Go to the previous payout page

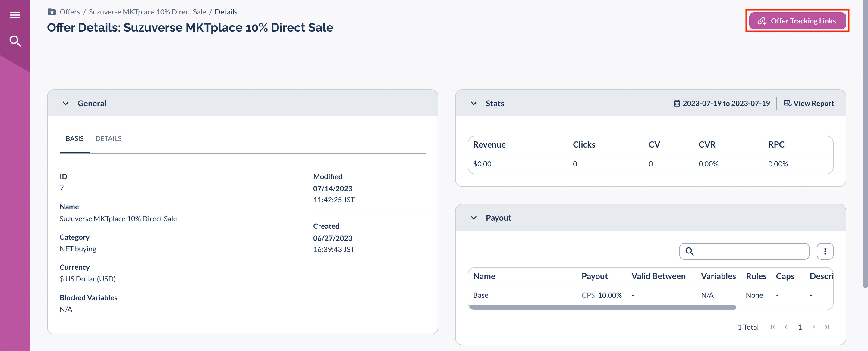pyautogui.click(x=786, y=327)
